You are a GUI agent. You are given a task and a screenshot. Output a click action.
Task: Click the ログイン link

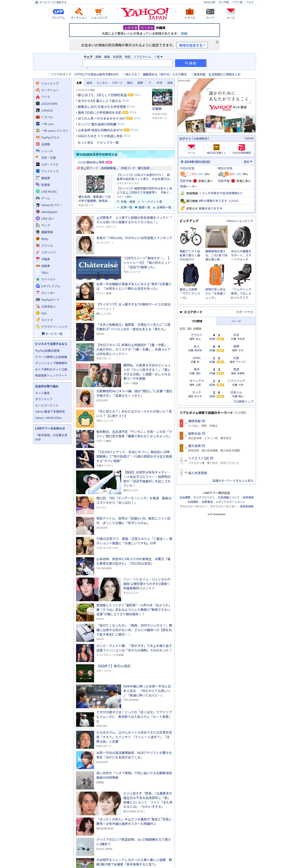(x=185, y=139)
